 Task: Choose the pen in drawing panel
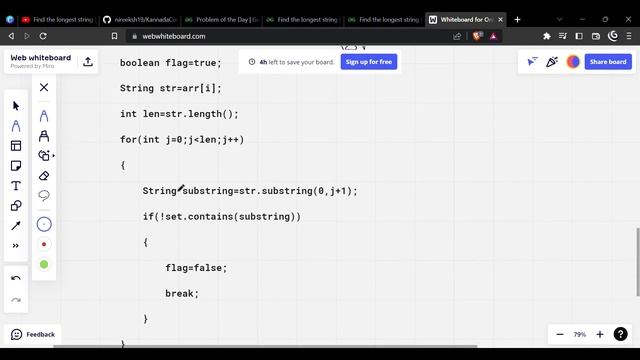pos(44,116)
